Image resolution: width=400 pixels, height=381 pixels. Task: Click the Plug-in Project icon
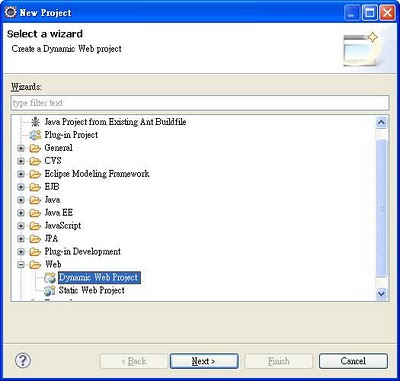[x=35, y=135]
